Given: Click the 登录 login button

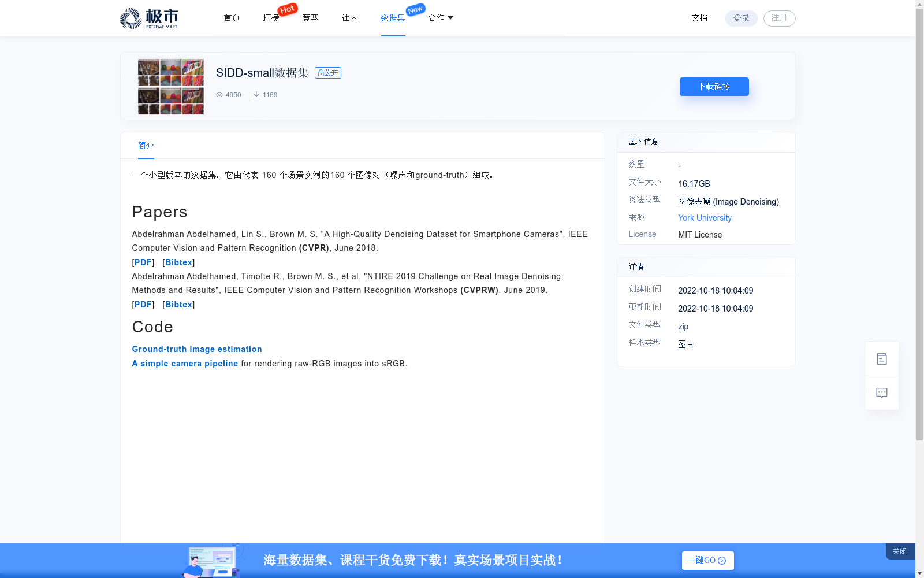Looking at the screenshot, I should (x=741, y=18).
